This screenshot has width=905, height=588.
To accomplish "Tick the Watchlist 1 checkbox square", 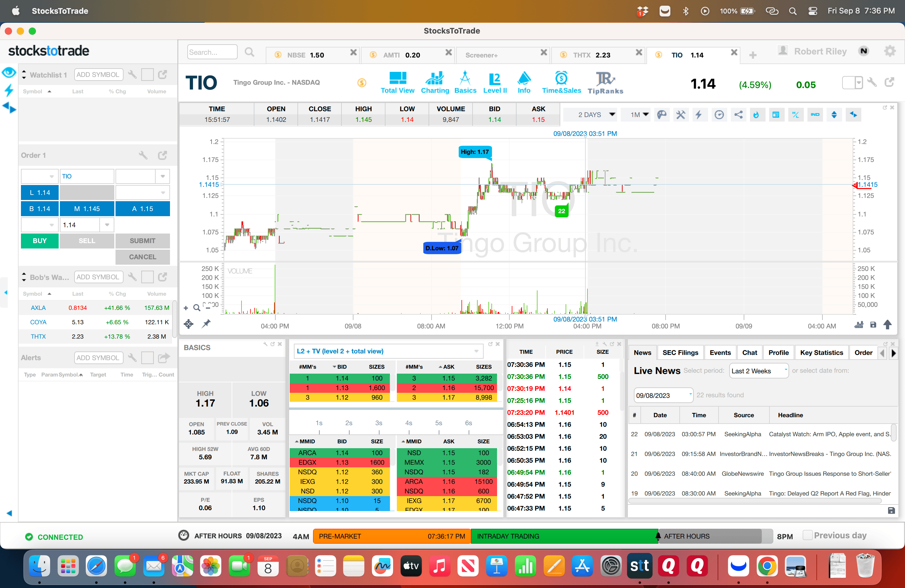I will (x=147, y=75).
